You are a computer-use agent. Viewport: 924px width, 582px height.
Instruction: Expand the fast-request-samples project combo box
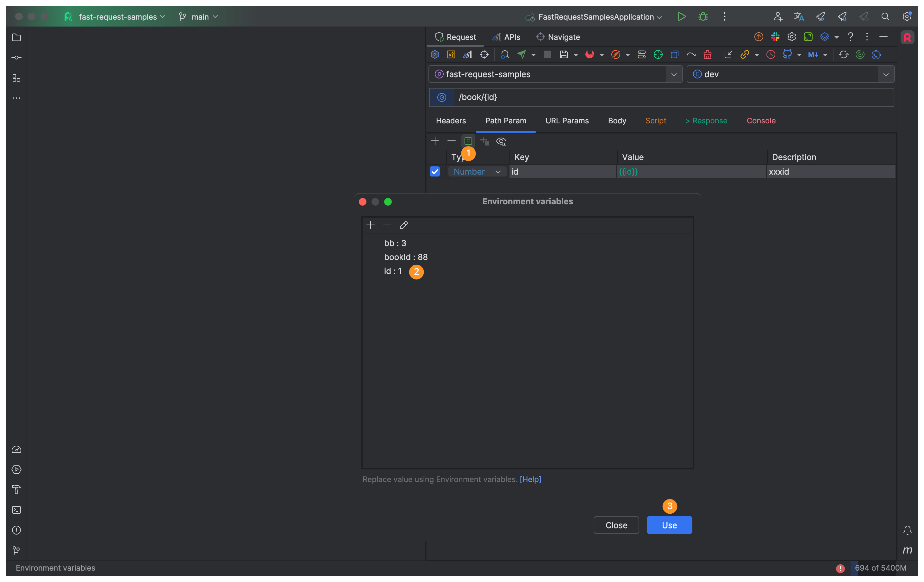[673, 74]
